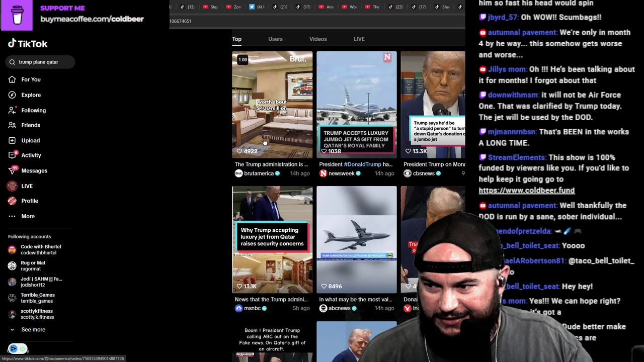This screenshot has width=644, height=362.
Task: Click downwithmsm username in chat
Action: coord(513,95)
